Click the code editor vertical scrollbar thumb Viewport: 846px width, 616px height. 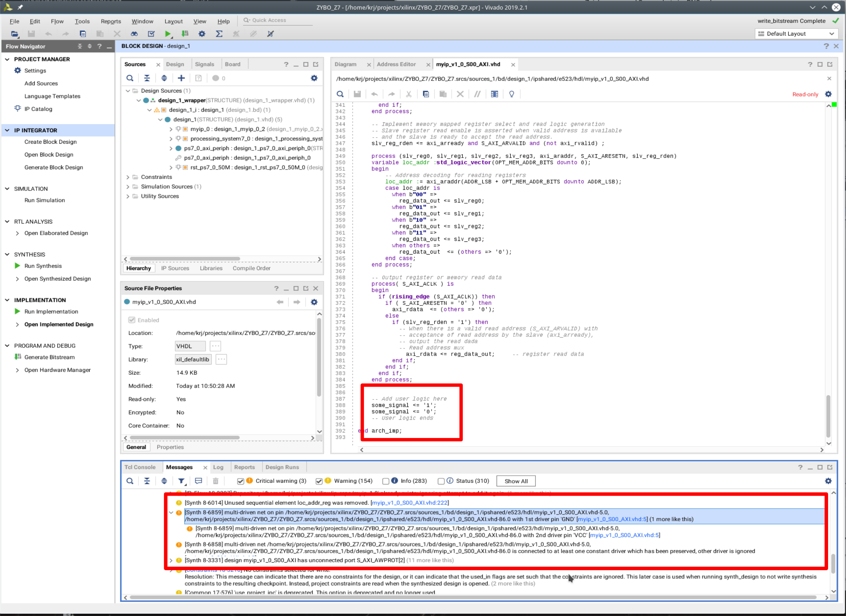click(828, 416)
